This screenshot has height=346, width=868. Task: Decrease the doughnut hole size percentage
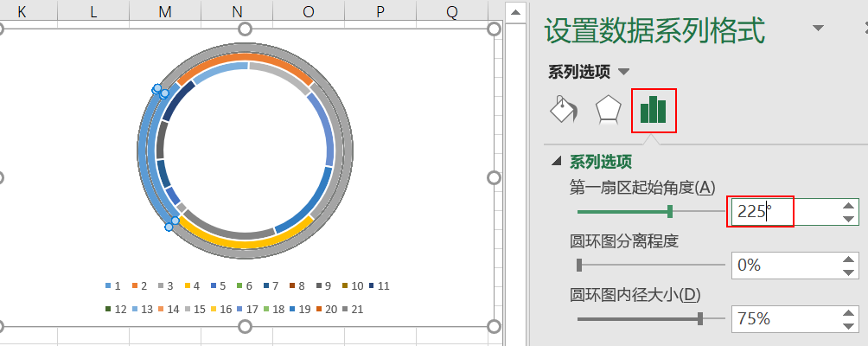click(848, 325)
